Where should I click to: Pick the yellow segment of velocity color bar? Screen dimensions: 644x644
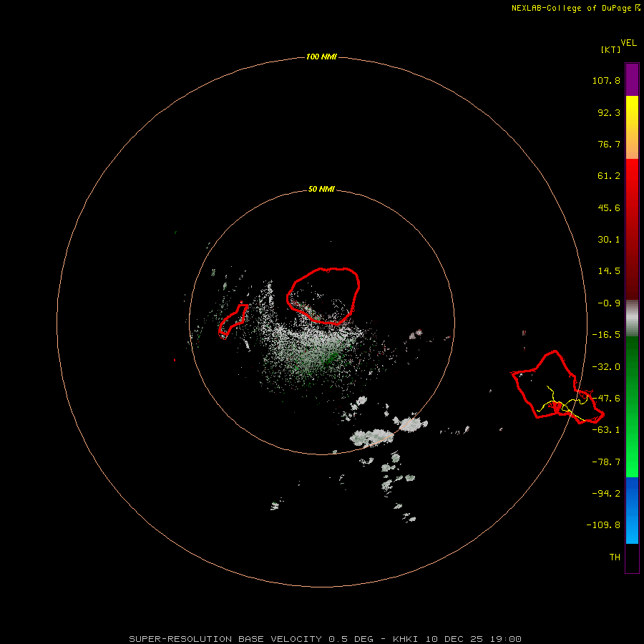pos(632,127)
